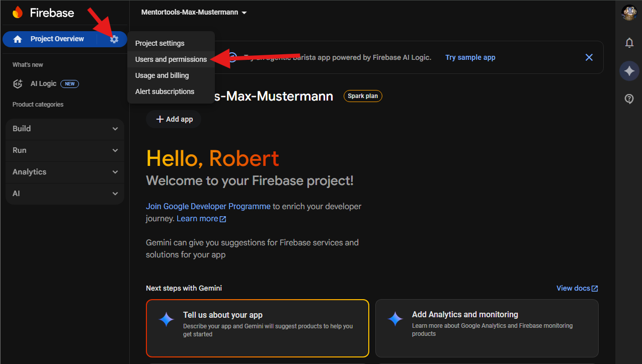Select Users and permissions menu entry

[x=171, y=59]
